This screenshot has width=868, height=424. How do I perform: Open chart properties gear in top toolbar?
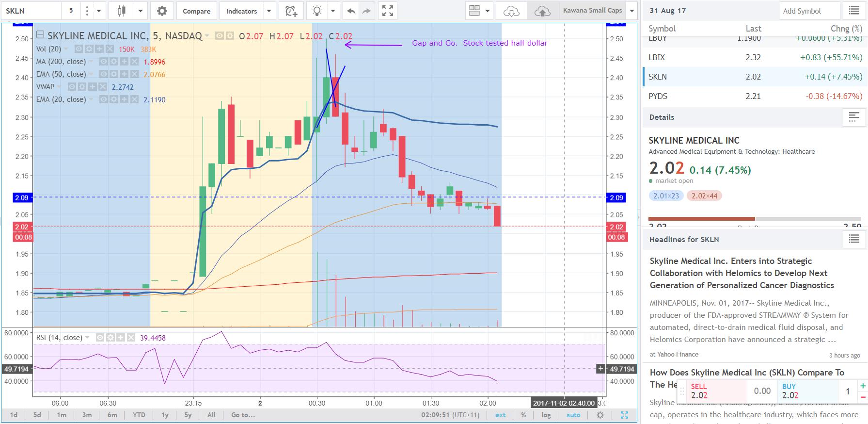pos(162,11)
